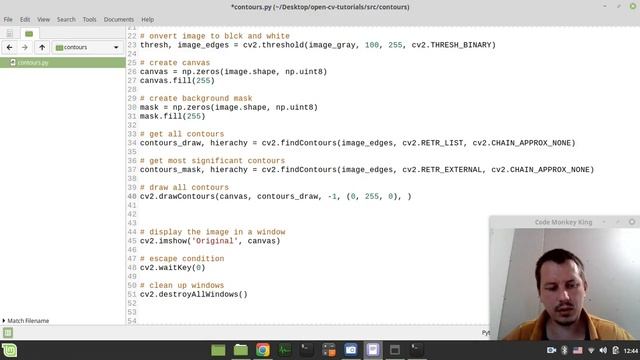Click '# display the image in a window'
The height and width of the screenshot is (360, 640).
[213, 232]
